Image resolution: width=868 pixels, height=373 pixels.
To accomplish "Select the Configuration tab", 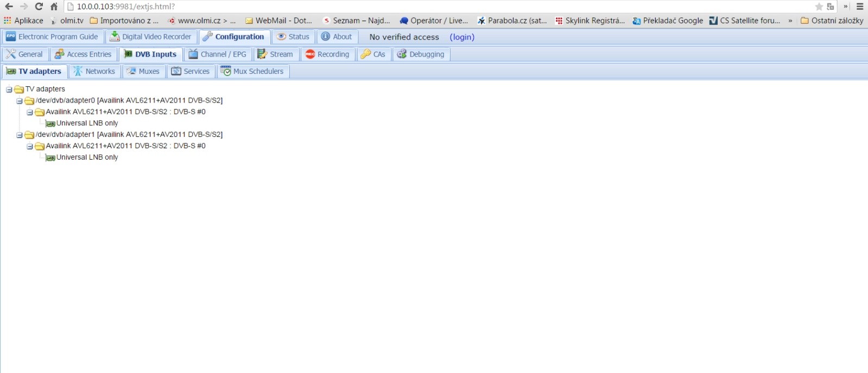I will 234,37.
